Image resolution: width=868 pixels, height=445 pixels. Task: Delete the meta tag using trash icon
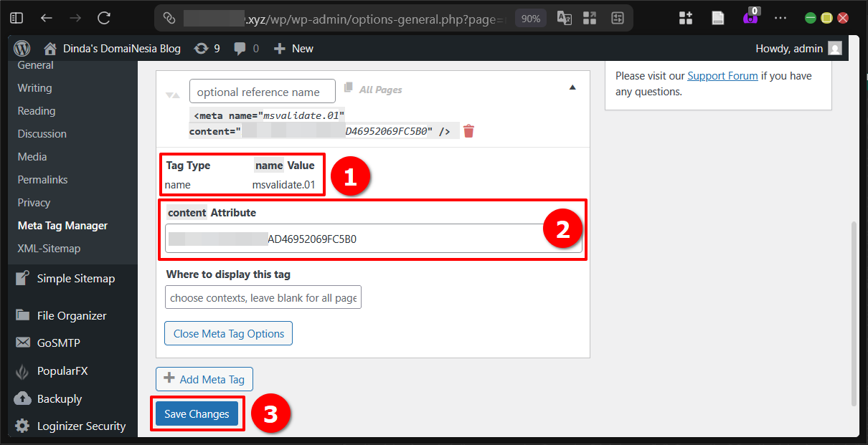(468, 130)
